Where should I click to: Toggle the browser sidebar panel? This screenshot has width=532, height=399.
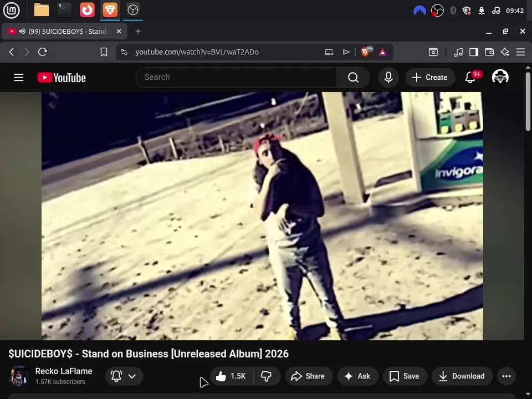click(474, 52)
